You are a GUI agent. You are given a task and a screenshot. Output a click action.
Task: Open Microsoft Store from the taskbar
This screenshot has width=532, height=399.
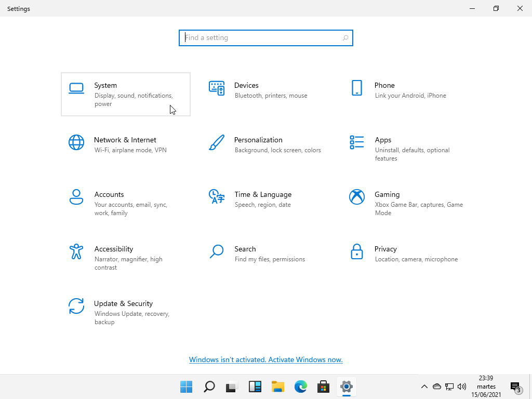click(x=323, y=387)
